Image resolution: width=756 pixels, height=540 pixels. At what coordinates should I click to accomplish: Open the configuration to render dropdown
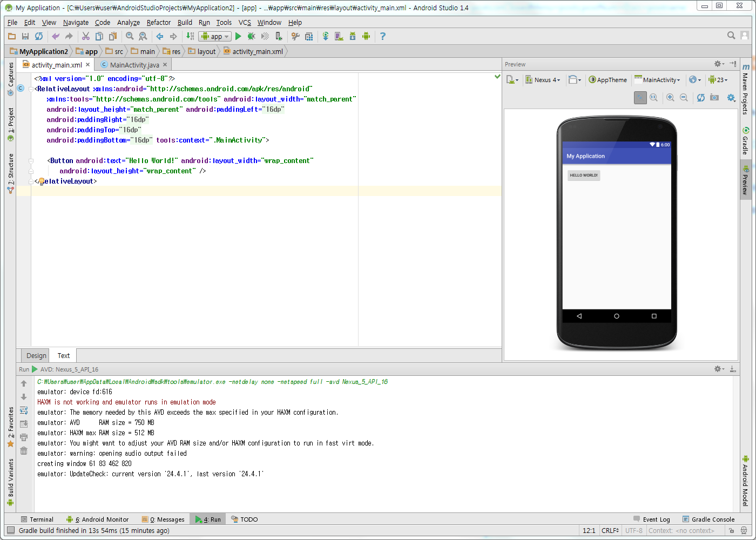512,80
